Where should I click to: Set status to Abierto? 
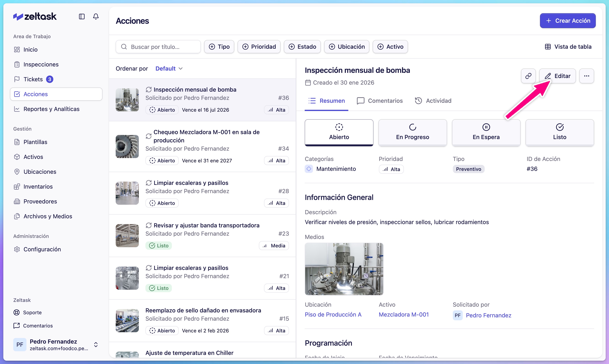[339, 133]
